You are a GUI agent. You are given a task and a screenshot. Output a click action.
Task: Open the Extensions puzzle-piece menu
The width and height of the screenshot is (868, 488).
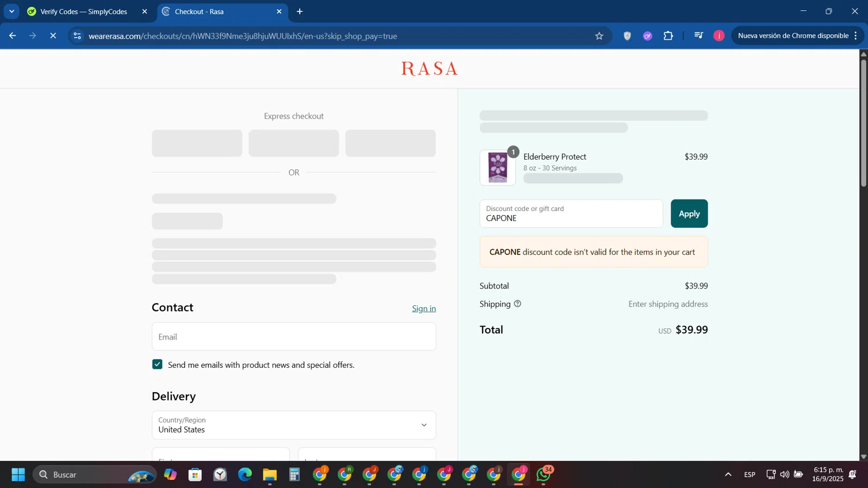[668, 36]
